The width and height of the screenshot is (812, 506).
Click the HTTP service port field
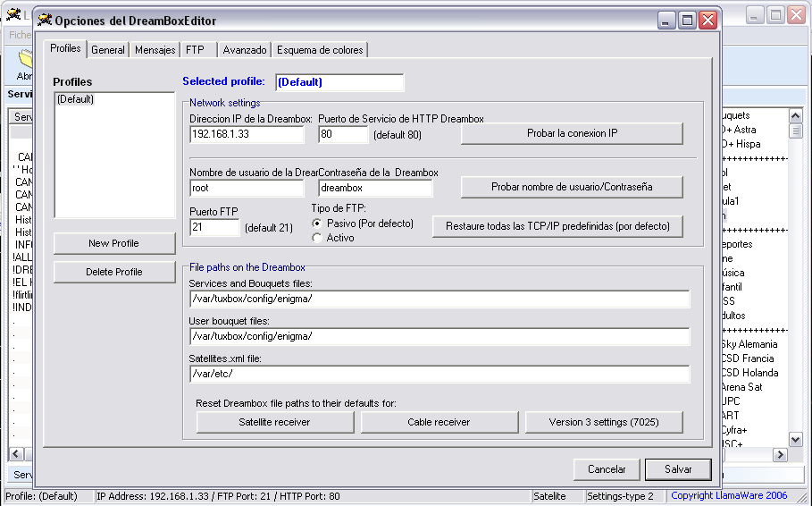click(343, 134)
